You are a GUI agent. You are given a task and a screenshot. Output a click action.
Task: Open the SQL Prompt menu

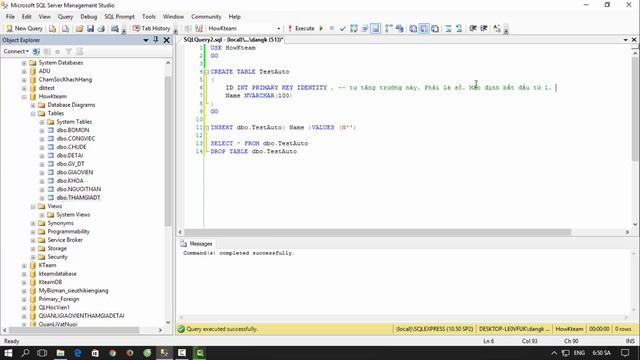pyautogui.click(x=119, y=17)
